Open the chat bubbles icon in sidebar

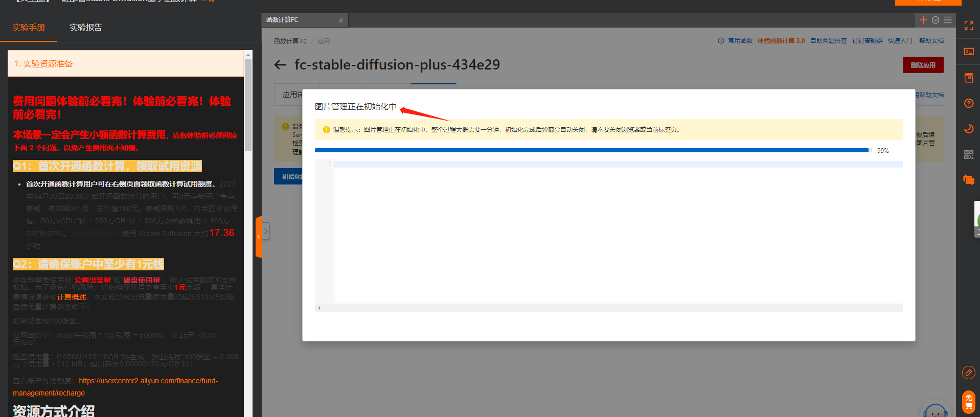969,180
